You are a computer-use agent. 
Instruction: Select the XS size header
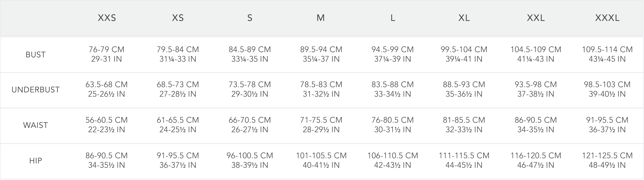pos(178,18)
